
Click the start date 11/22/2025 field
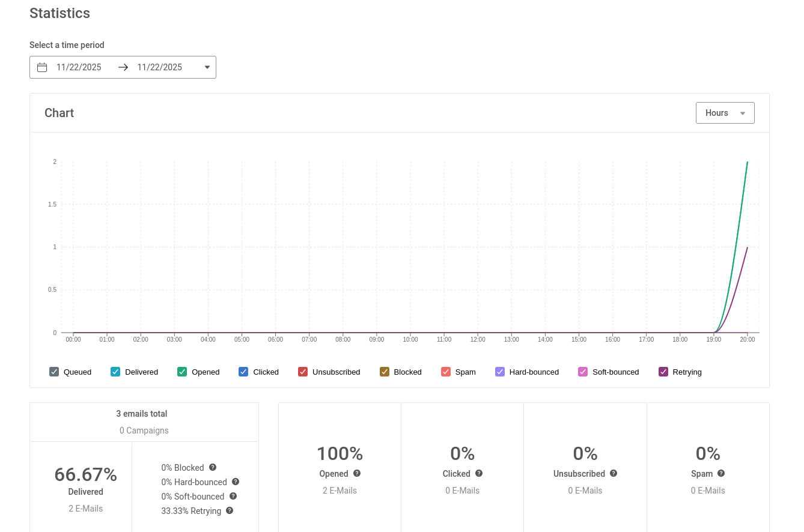point(79,67)
